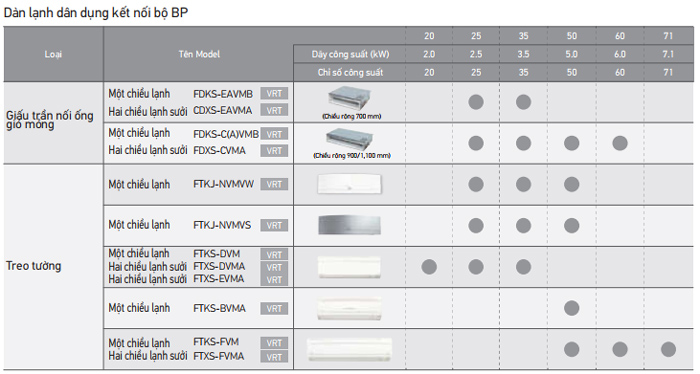Select the 700 mm slim duct unit image
This screenshot has height=374, width=700.
(350, 98)
